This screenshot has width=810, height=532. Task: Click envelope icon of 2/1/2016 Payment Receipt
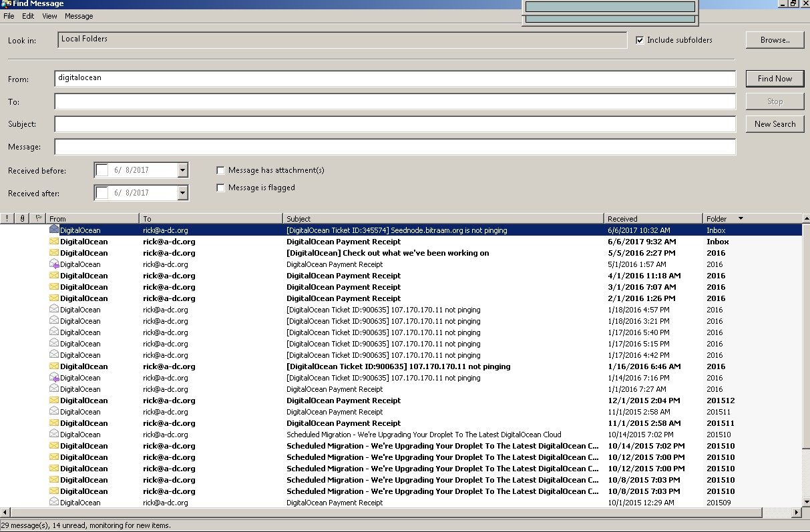pos(54,298)
